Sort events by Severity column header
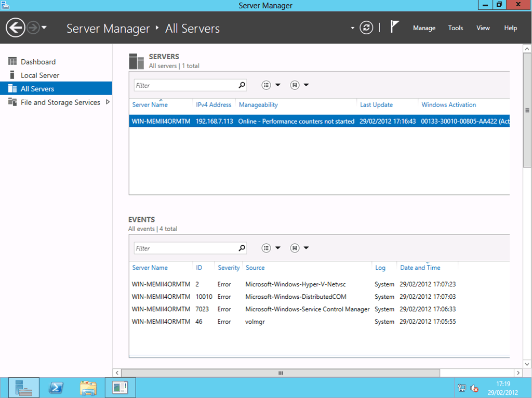Image resolution: width=532 pixels, height=398 pixels. [x=229, y=268]
